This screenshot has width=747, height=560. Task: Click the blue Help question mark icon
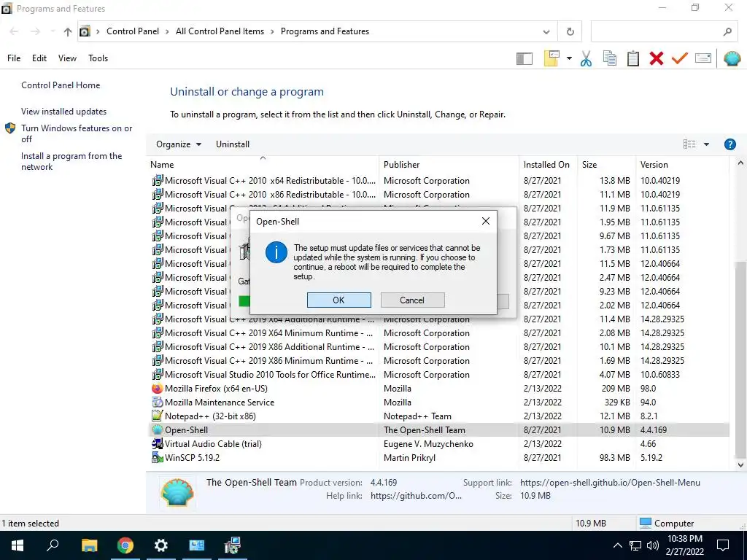[729, 144]
